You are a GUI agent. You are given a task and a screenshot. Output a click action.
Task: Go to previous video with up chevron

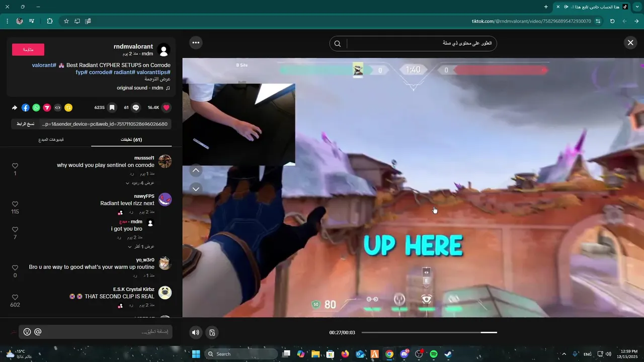(x=196, y=170)
